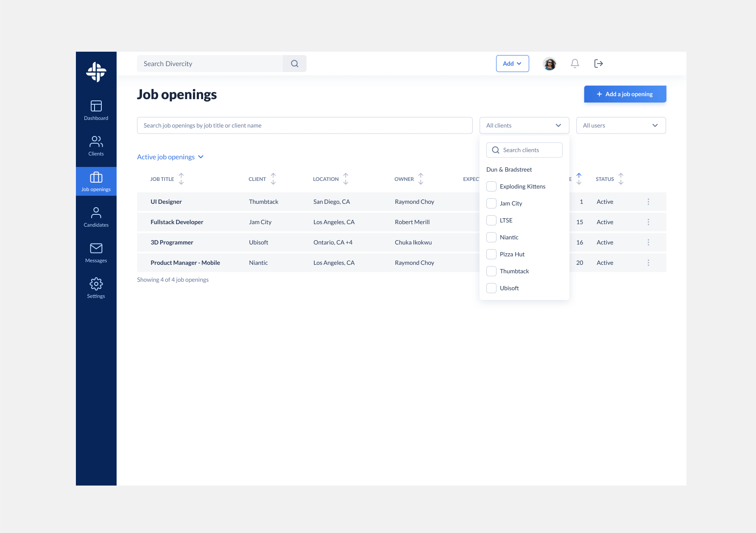This screenshot has width=756, height=533.
Task: Open row menu for Fullstack Developer
Action: (648, 222)
